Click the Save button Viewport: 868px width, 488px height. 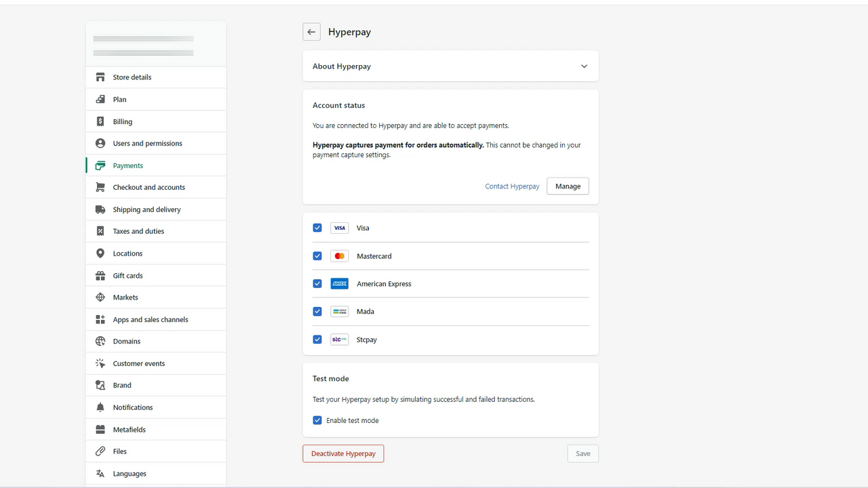coord(583,453)
